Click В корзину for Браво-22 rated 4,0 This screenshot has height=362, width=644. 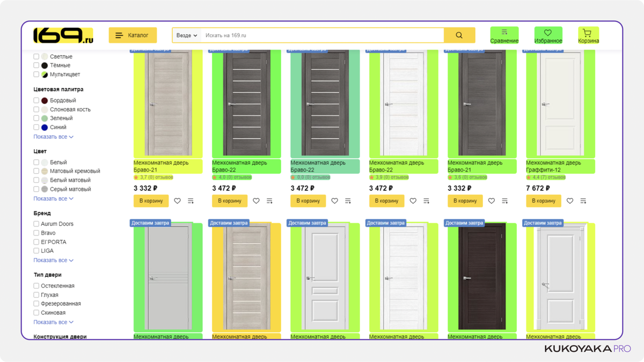(x=229, y=201)
